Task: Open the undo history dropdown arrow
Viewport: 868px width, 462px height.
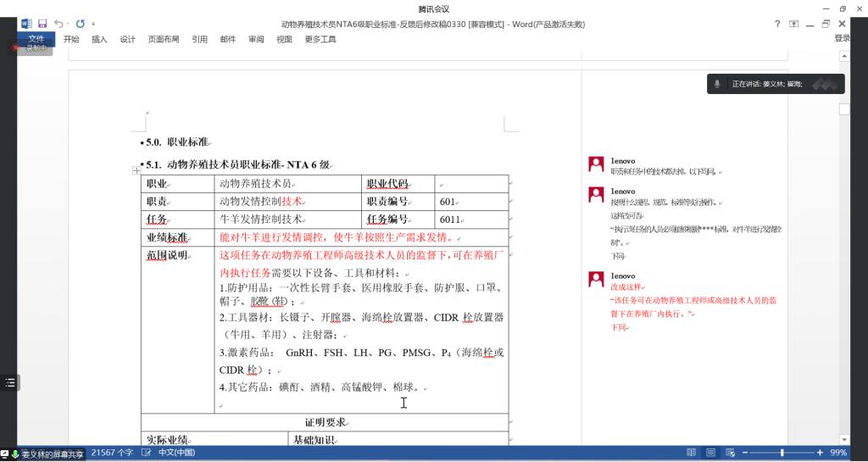Action: [x=68, y=24]
